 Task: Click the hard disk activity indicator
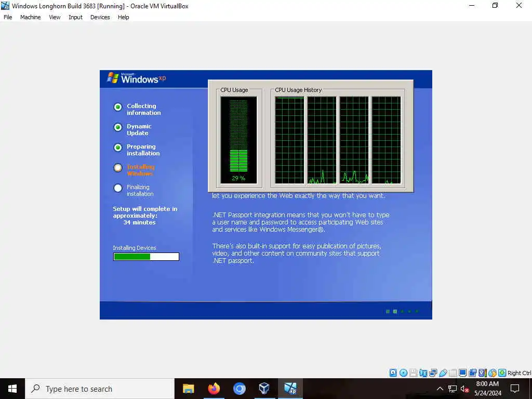(393, 373)
